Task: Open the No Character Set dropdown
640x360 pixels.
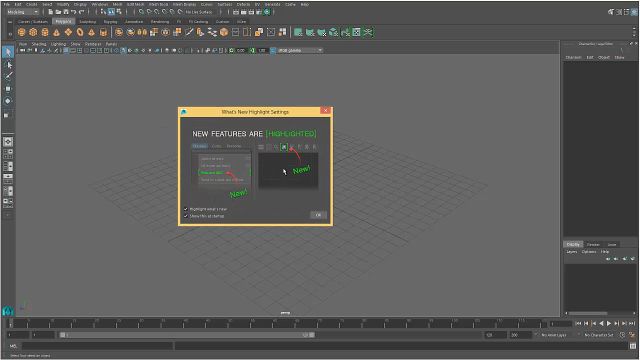Action: 598,335
